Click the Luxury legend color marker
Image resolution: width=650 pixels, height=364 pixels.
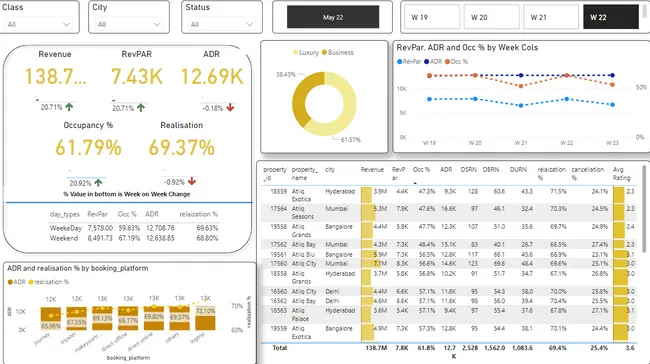tap(295, 53)
